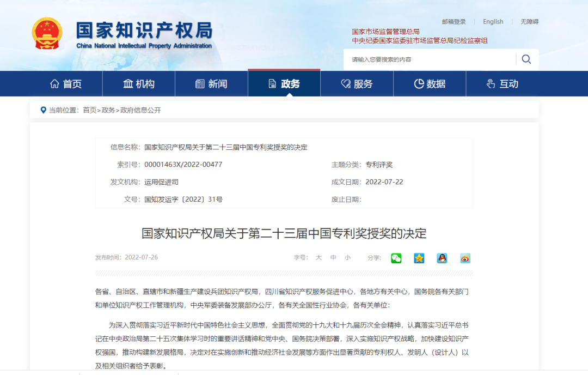The width and height of the screenshot is (588, 375).
Task: Click the location pin in breadcrumb bar
Action: click(x=44, y=110)
